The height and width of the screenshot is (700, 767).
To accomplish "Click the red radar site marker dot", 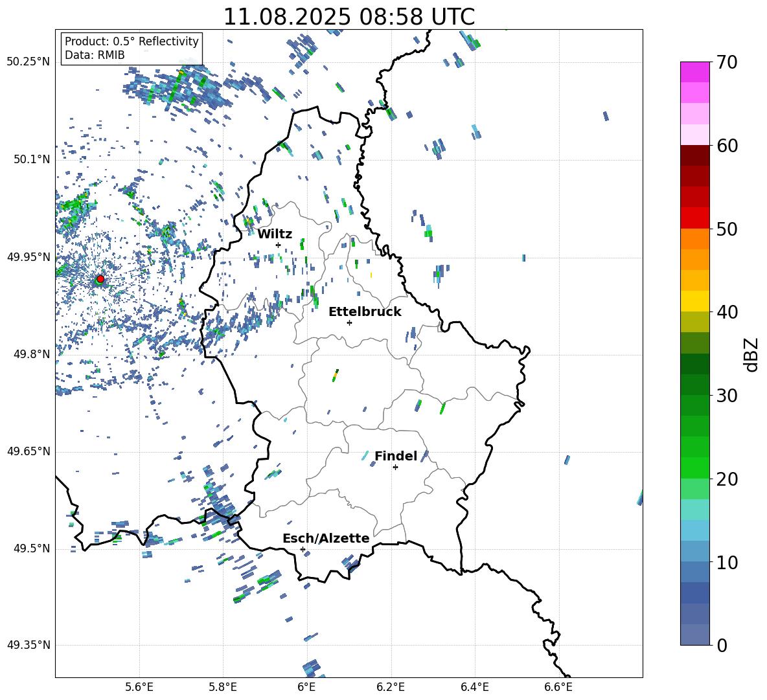I will (x=100, y=279).
